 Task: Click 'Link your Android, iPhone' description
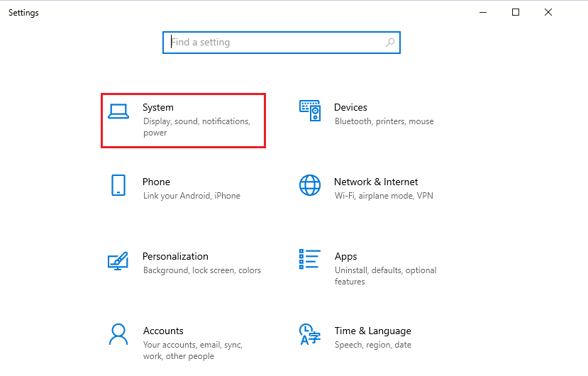coord(192,196)
